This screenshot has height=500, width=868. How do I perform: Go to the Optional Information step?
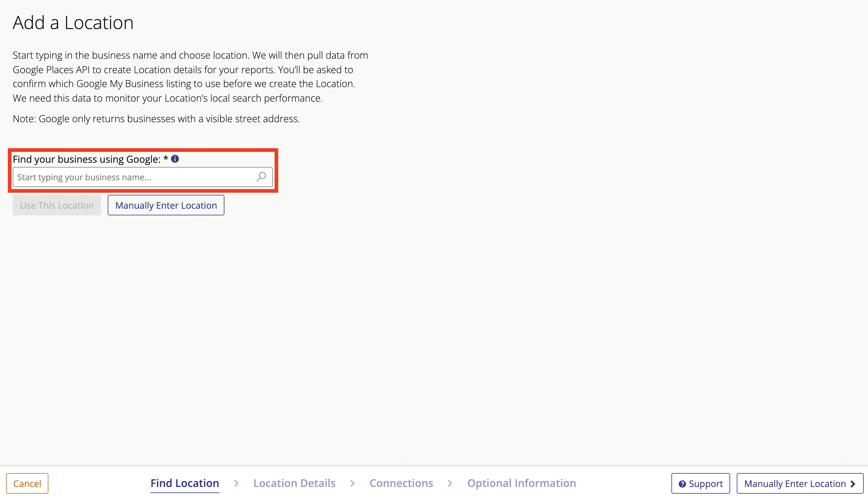[x=521, y=483]
